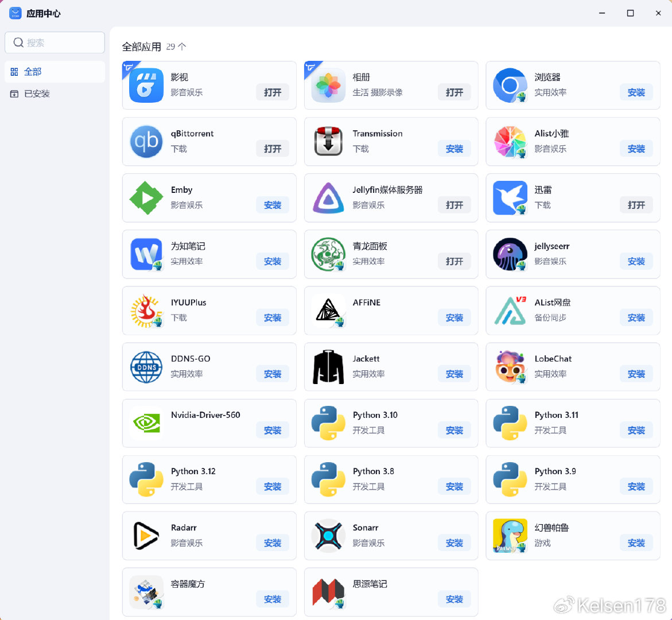Click the Jellyfin media server icon
The image size is (672, 620).
328,197
